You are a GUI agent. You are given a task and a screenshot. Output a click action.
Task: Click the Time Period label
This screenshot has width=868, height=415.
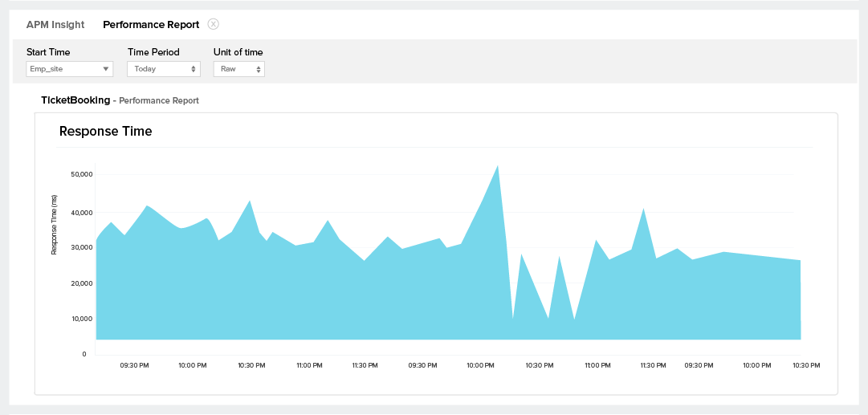(153, 52)
